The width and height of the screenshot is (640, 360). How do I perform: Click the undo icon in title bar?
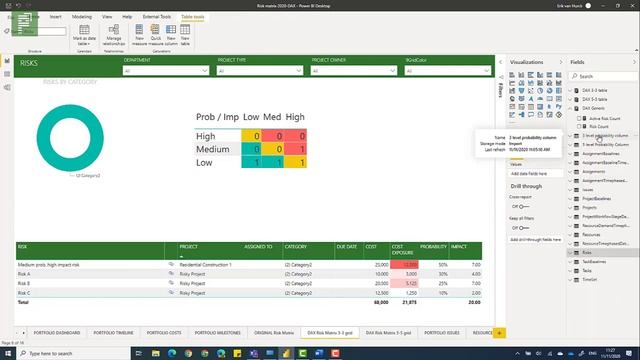(18, 6)
